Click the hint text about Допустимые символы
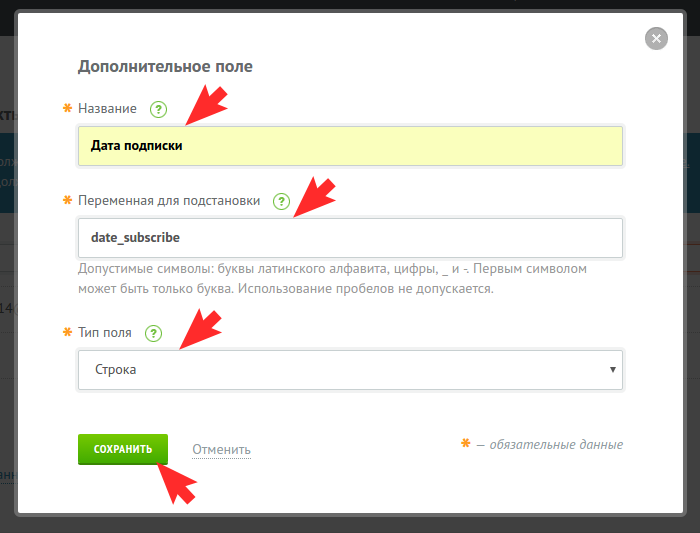The width and height of the screenshot is (700, 533). tap(332, 279)
